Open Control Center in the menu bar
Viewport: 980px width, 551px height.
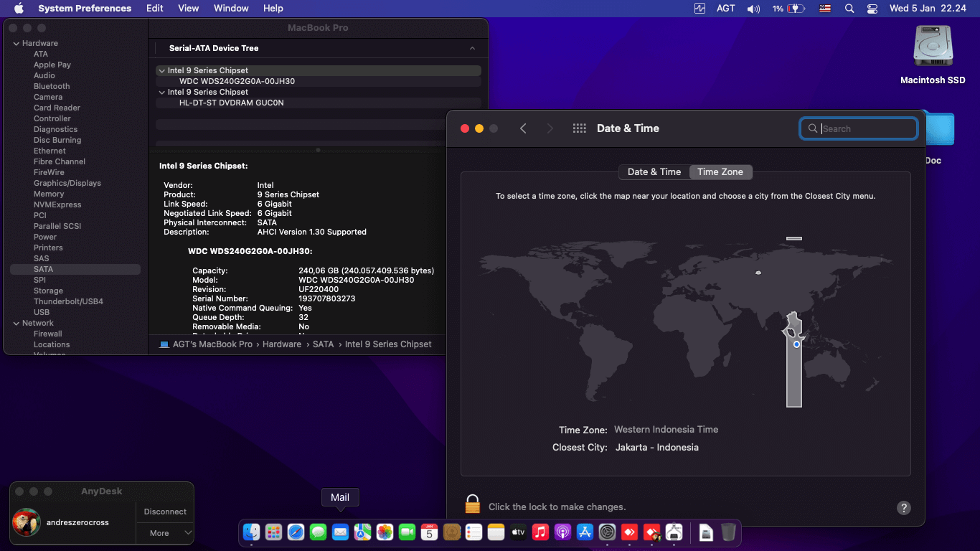[872, 9]
